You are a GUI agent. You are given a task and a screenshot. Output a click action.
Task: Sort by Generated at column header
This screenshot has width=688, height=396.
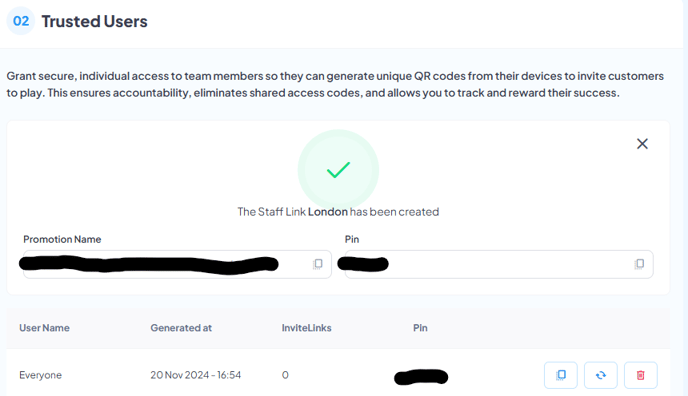pos(181,328)
